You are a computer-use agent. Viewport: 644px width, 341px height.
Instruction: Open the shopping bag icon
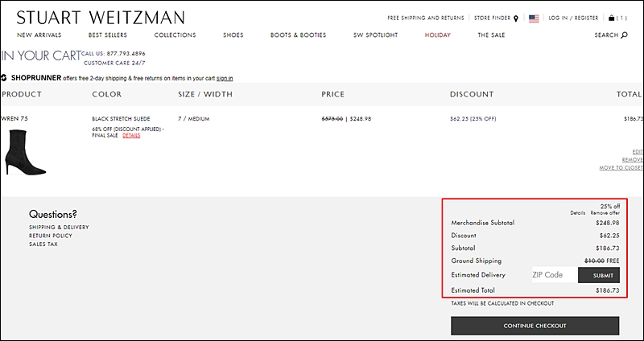click(x=612, y=18)
